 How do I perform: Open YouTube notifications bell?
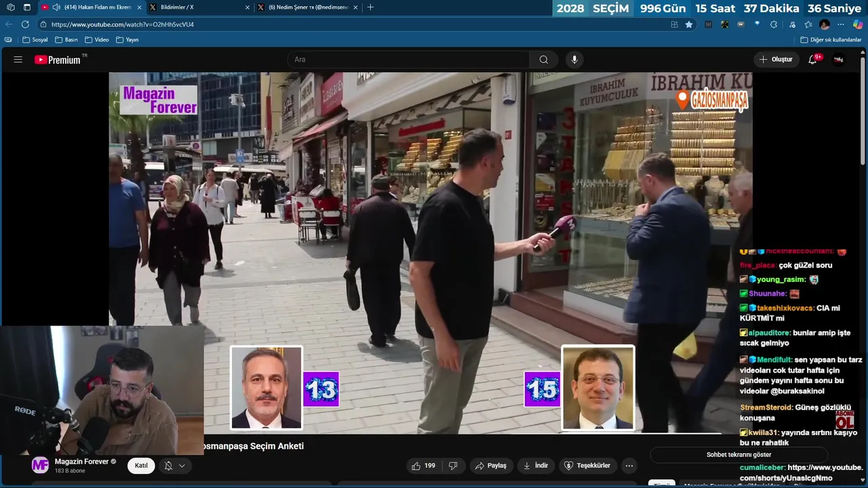pyautogui.click(x=812, y=60)
